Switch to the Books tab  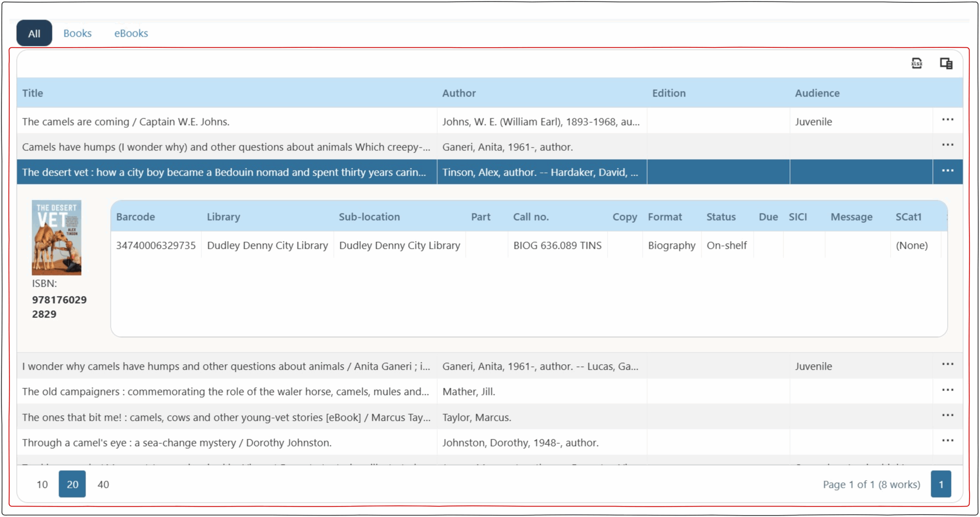(77, 33)
